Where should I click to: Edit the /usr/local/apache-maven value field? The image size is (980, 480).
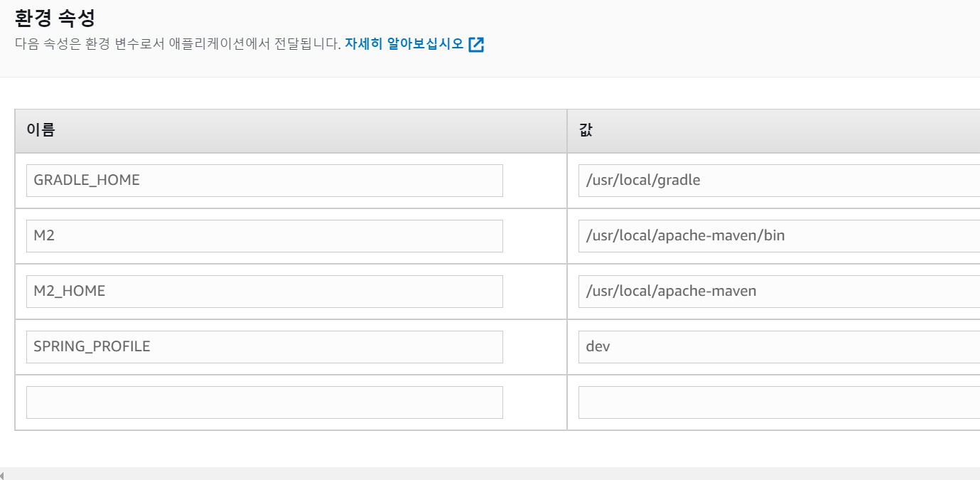[779, 292]
